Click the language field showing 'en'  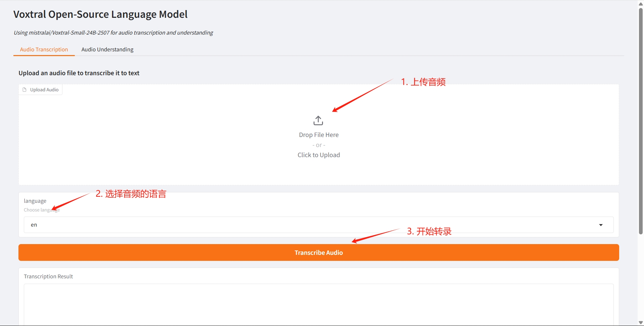click(x=319, y=225)
